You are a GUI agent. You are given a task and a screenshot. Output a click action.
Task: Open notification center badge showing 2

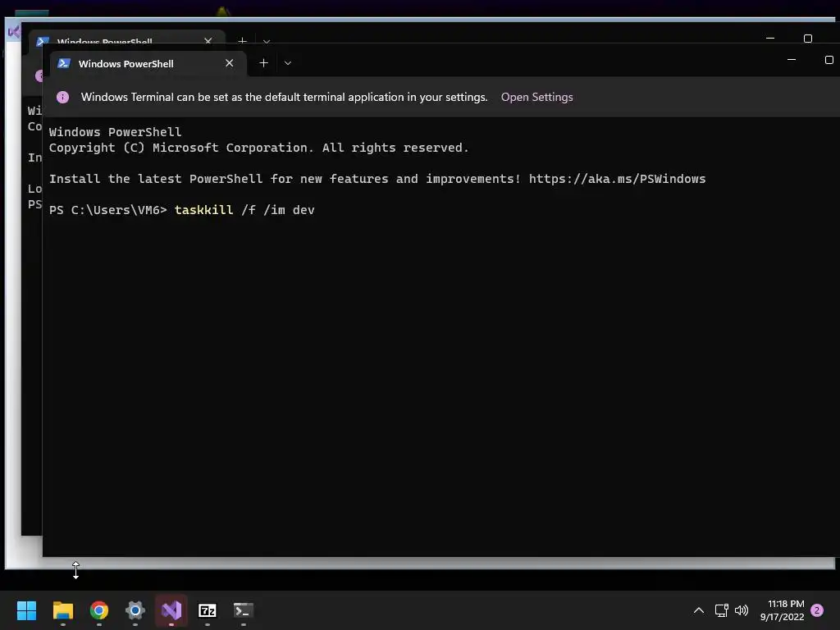pos(817,610)
